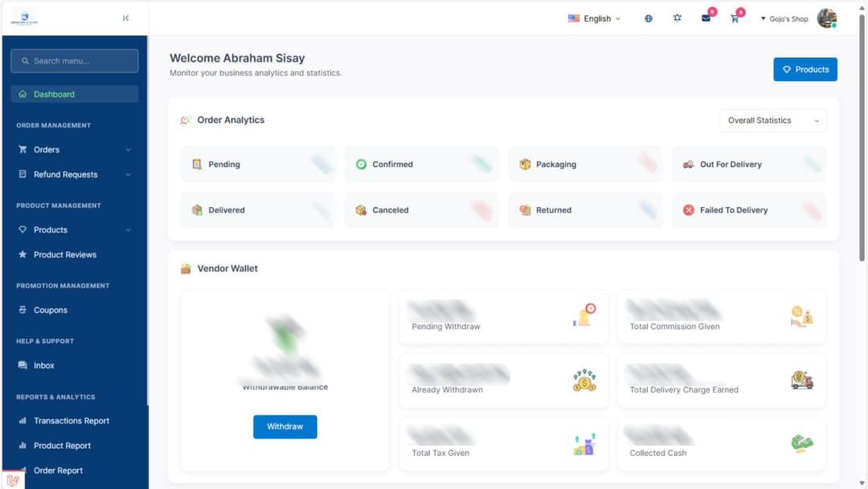The height and width of the screenshot is (489, 868).
Task: Click in the Search menu field
Action: click(x=74, y=61)
